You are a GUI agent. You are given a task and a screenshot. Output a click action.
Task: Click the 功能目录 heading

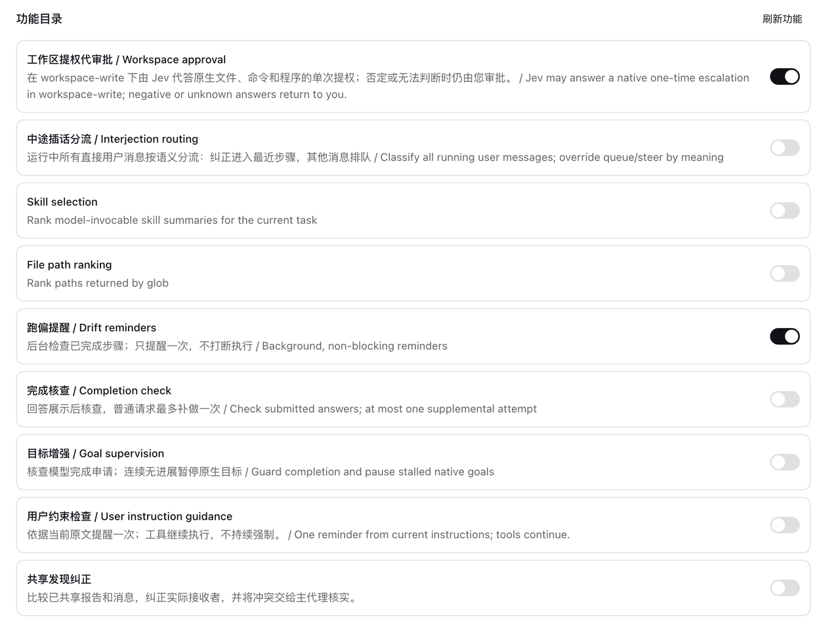click(39, 19)
